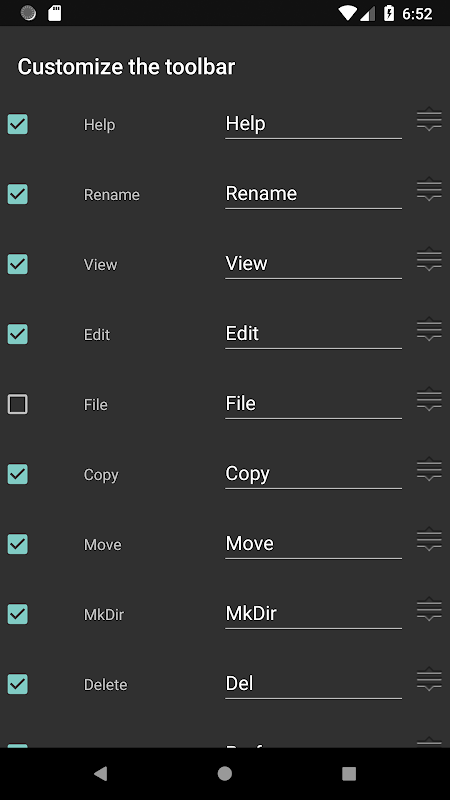Tap the Android home navigation button
Image resolution: width=450 pixels, height=800 pixels.
224,773
